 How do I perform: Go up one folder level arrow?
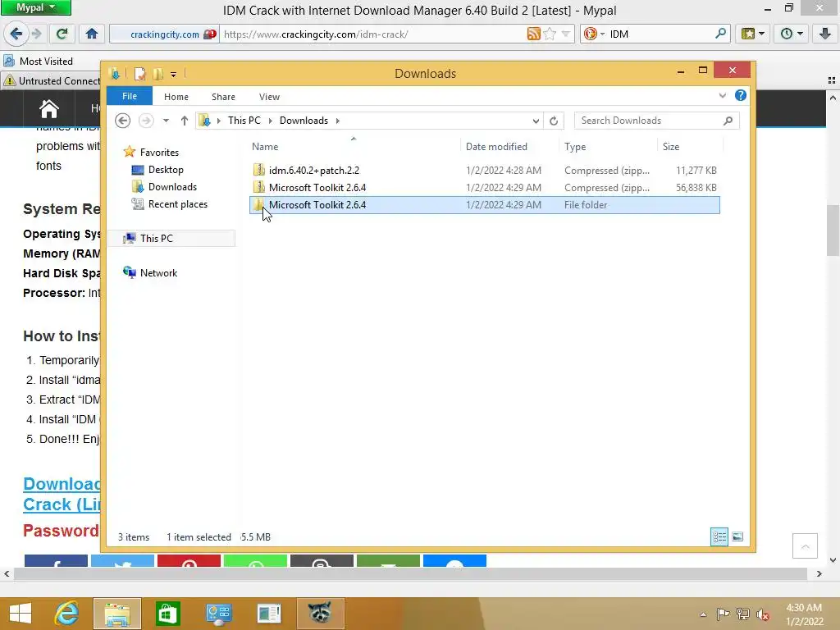[185, 121]
